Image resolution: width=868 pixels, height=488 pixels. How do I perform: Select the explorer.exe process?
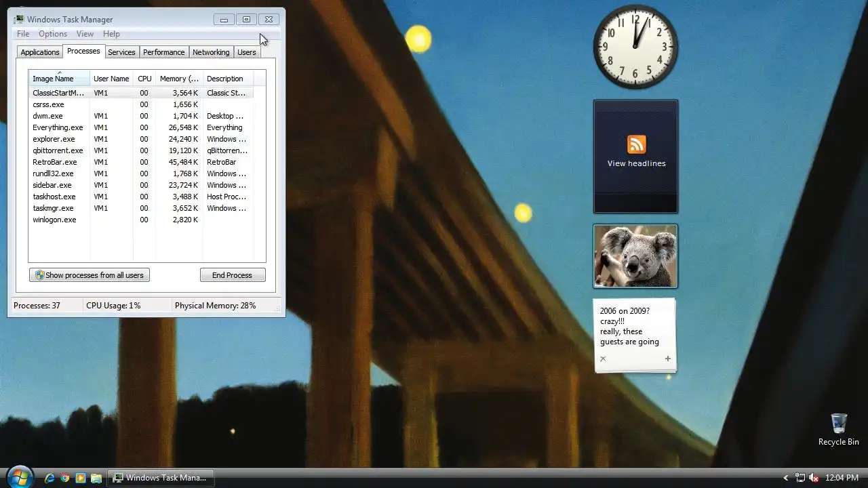pyautogui.click(x=141, y=139)
